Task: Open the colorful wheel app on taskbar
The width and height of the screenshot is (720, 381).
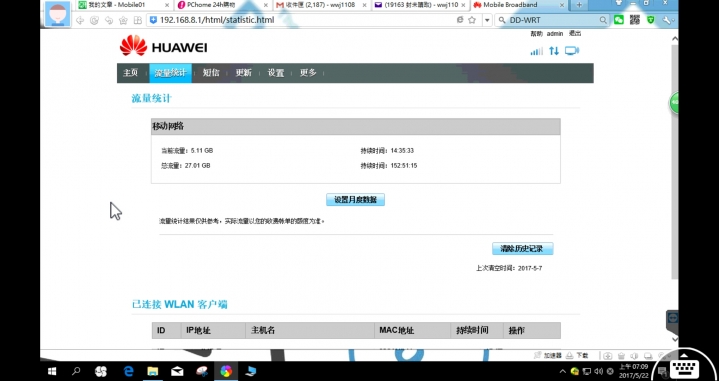Action: coord(225,371)
